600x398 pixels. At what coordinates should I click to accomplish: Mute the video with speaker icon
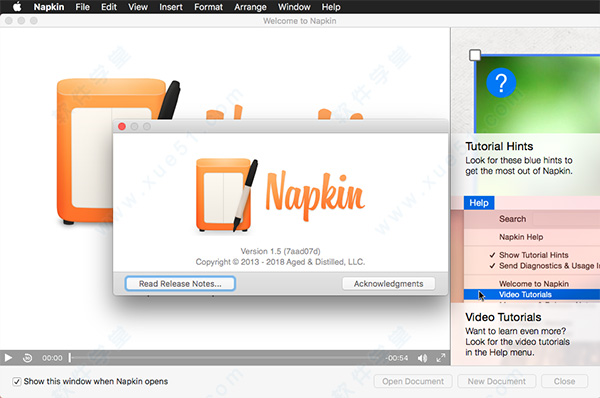(x=422, y=358)
